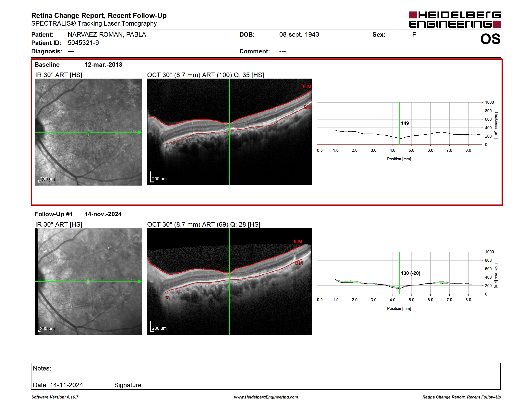This screenshot has height=411, width=532.
Task: Click the 'Baseline' section label
Action: (x=47, y=64)
